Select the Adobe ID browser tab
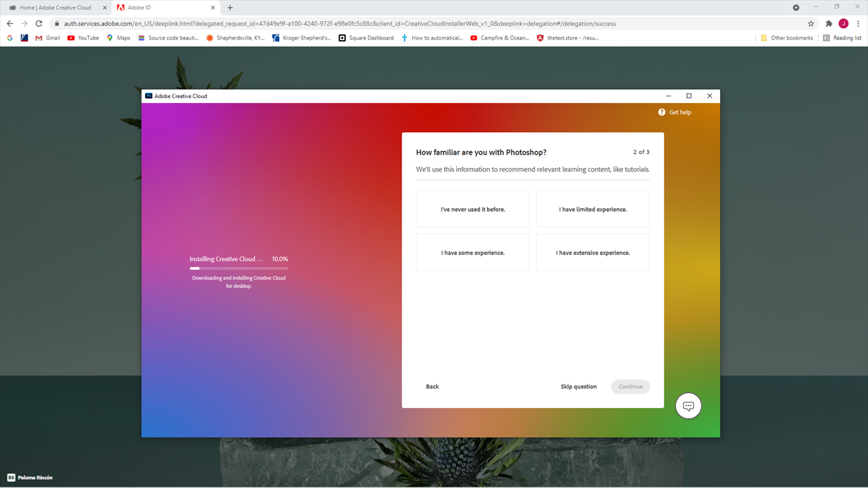Viewport: 868px width, 488px height. 164,7
